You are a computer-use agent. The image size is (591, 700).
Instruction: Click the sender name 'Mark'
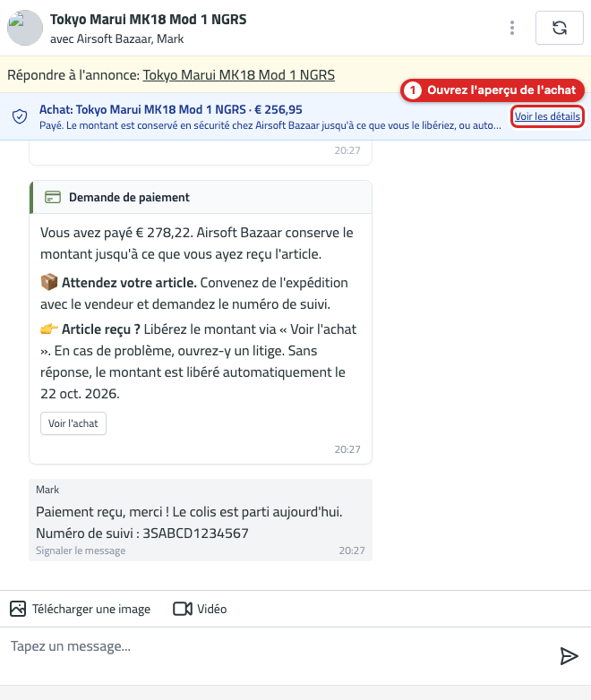pos(47,490)
